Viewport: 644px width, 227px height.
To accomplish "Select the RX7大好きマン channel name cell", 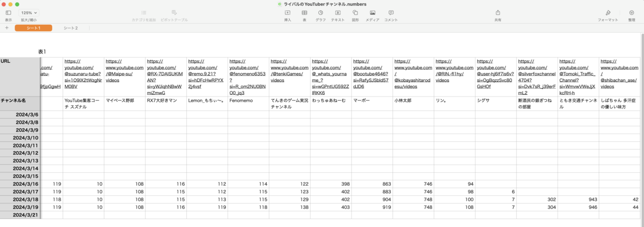I will click(166, 104).
